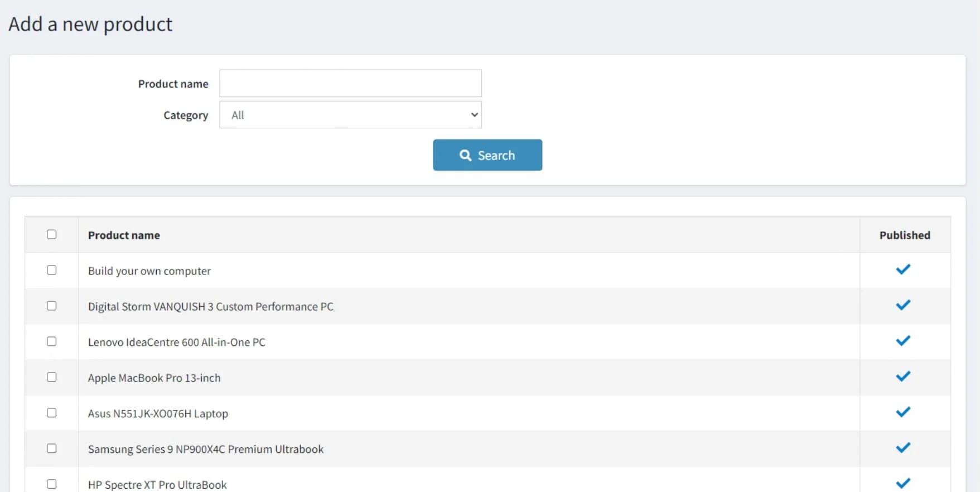This screenshot has height=492, width=980.
Task: Click published checkmark for Lenovo IdeaCentre 600
Action: [x=903, y=341]
